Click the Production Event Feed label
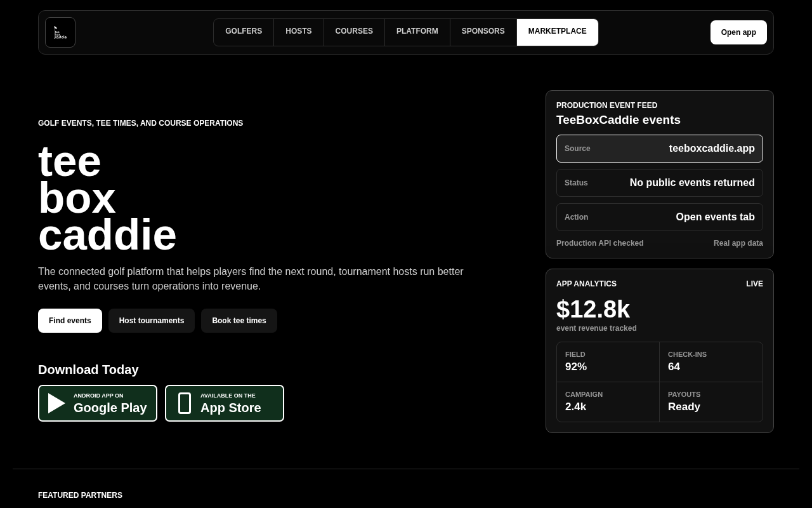Image resolution: width=812 pixels, height=508 pixels. coord(606,105)
